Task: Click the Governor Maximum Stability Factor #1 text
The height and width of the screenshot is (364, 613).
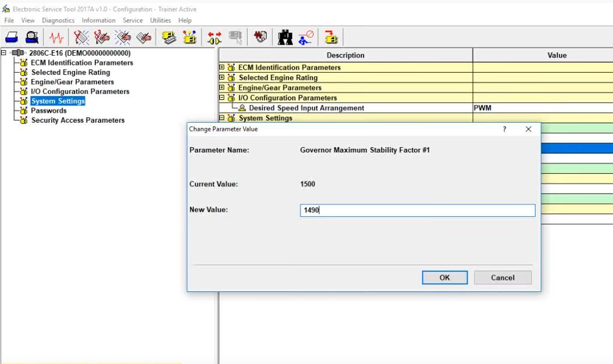Action: pyautogui.click(x=365, y=150)
